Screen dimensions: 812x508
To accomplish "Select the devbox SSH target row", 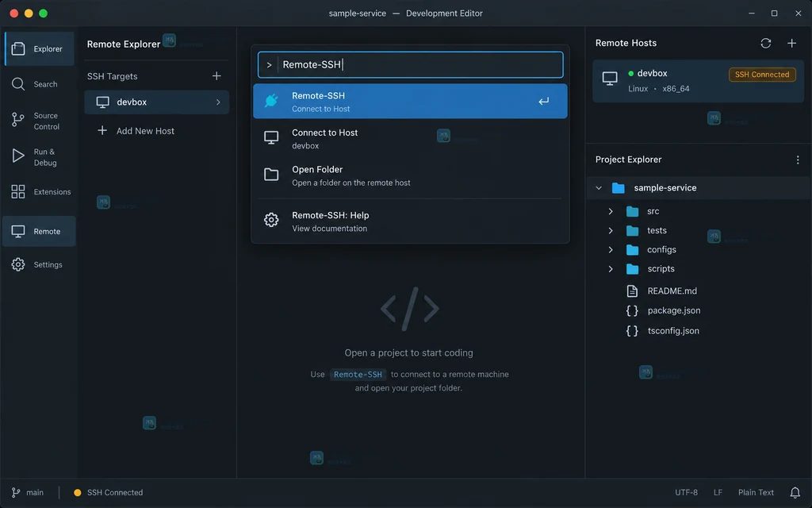I will pos(156,102).
